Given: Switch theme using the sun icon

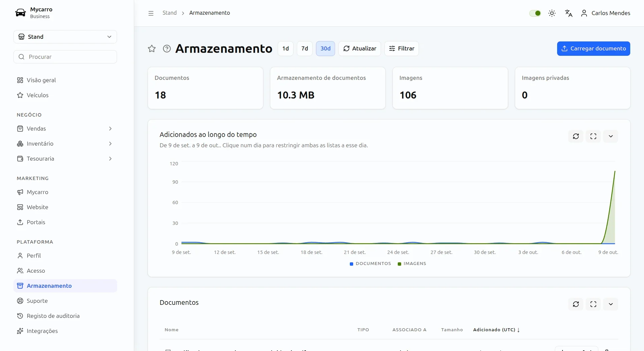Looking at the screenshot, I should pyautogui.click(x=552, y=13).
